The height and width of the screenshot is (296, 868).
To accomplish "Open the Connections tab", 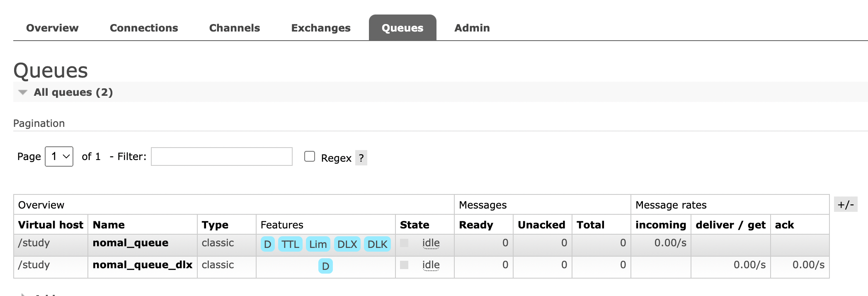I will tap(144, 28).
